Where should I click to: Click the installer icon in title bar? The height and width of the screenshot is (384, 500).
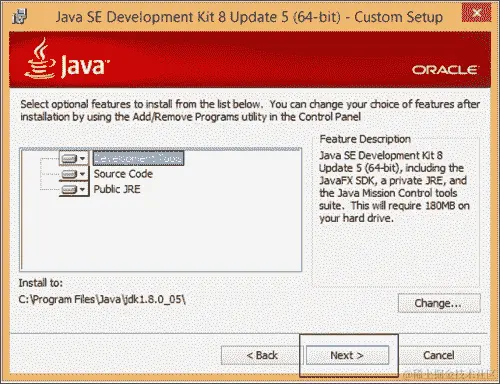20,16
